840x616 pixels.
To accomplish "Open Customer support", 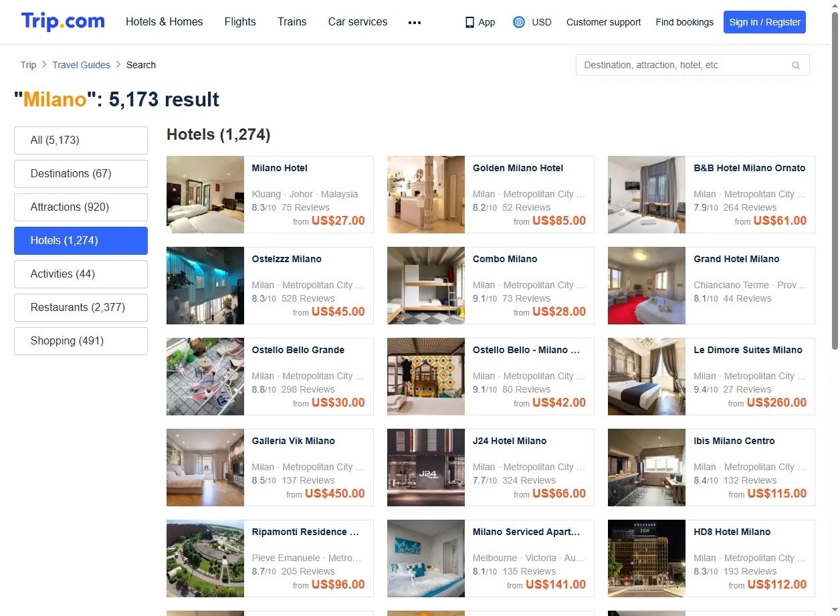I will coord(603,22).
